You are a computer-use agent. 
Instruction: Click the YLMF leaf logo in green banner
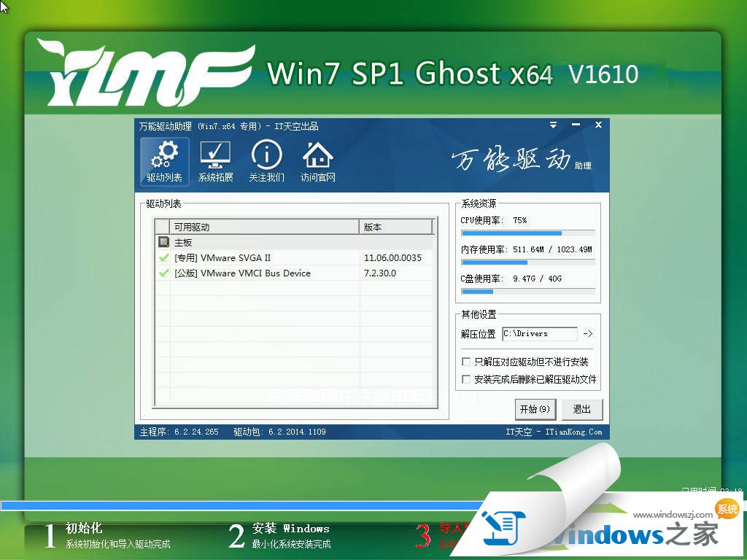click(139, 73)
